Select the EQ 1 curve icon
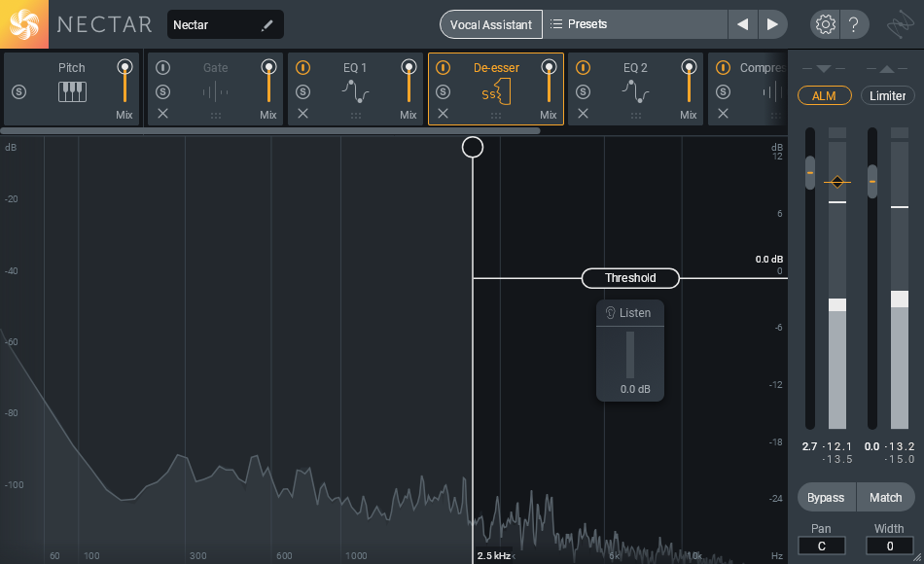Viewport: 924px width, 564px height. (x=355, y=92)
